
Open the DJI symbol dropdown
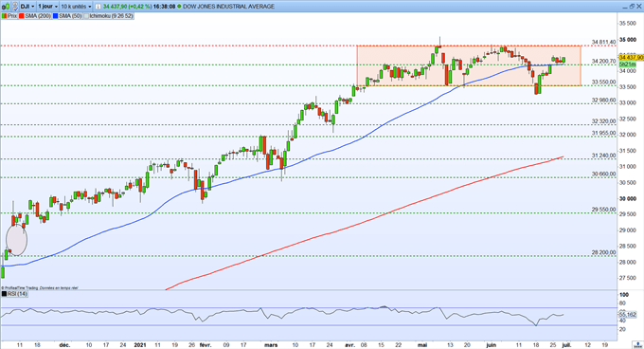[27, 7]
